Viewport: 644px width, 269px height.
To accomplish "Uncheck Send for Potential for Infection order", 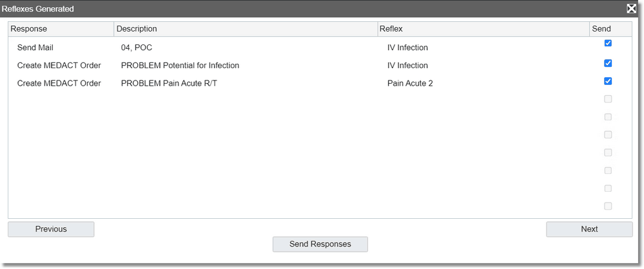I will [x=608, y=63].
